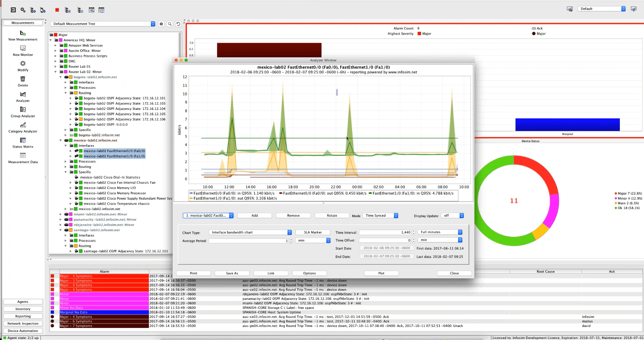Image resolution: width=644 pixels, height=340 pixels.
Task: Select the New Measurement tool in the sidebar
Action: pyautogui.click(x=22, y=35)
